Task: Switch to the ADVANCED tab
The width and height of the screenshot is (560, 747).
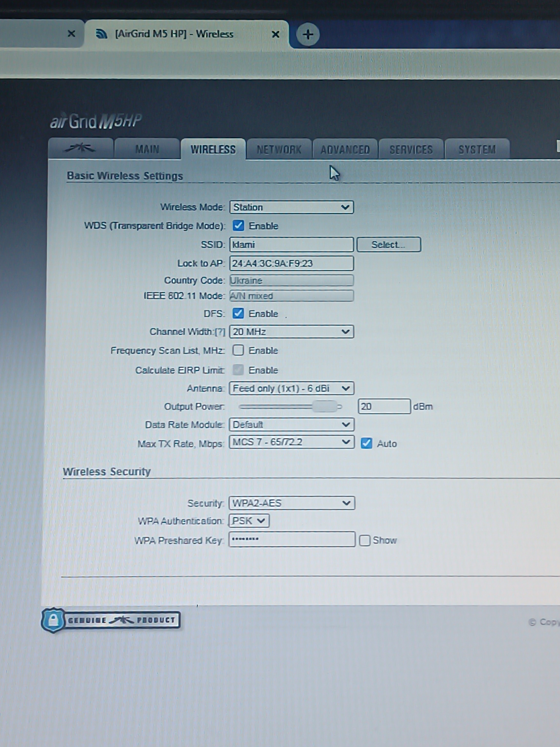Action: [345, 149]
